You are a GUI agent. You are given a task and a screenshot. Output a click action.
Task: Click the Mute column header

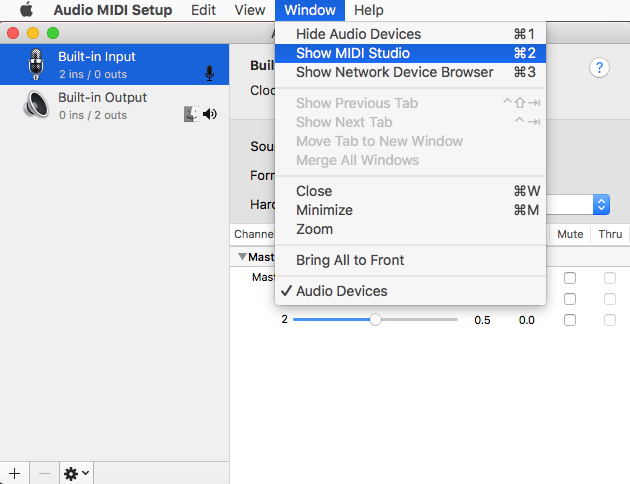tap(570, 234)
